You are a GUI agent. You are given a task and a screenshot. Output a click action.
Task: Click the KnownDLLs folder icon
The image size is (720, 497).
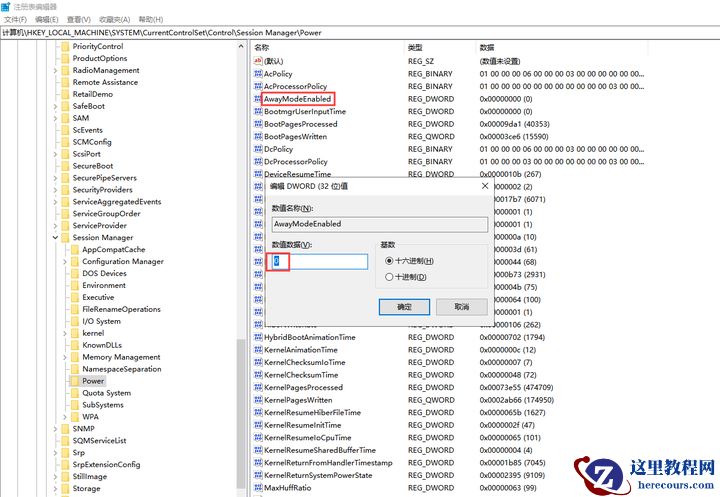75,345
